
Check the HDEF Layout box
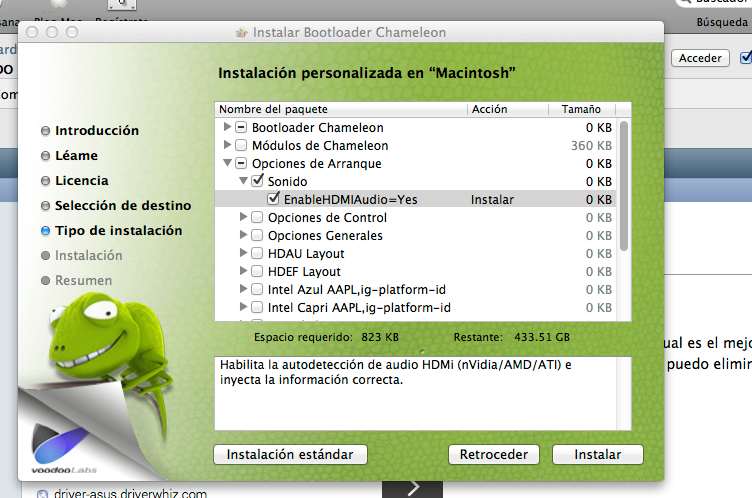[257, 272]
